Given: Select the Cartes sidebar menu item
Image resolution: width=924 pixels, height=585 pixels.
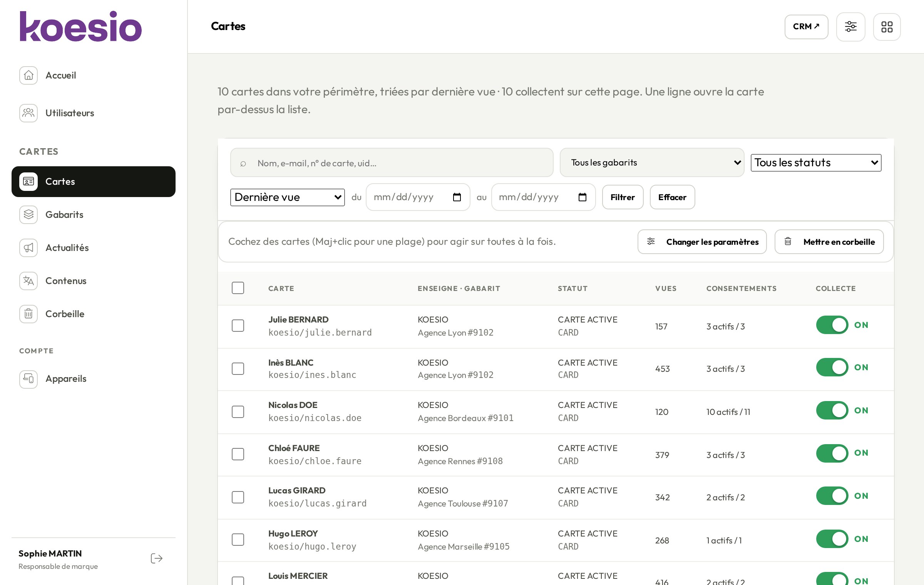Looking at the screenshot, I should 94,182.
